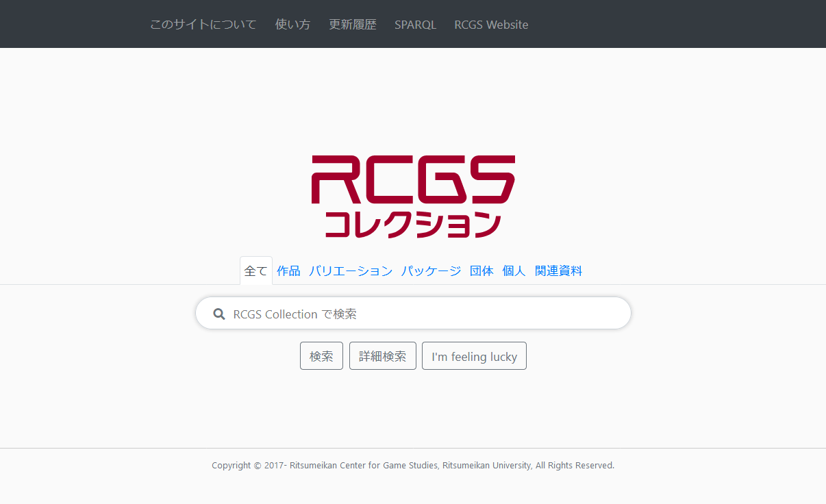The height and width of the screenshot is (504, 826).
Task: Open the このサイトについて page
Action: pyautogui.click(x=203, y=25)
